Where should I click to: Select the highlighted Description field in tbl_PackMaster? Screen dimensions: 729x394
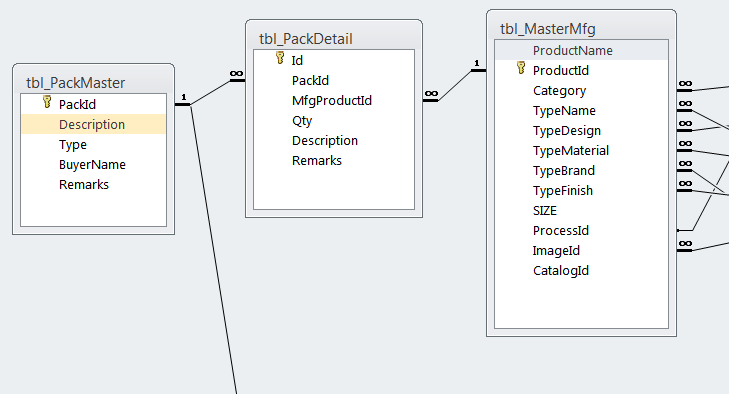(93, 124)
